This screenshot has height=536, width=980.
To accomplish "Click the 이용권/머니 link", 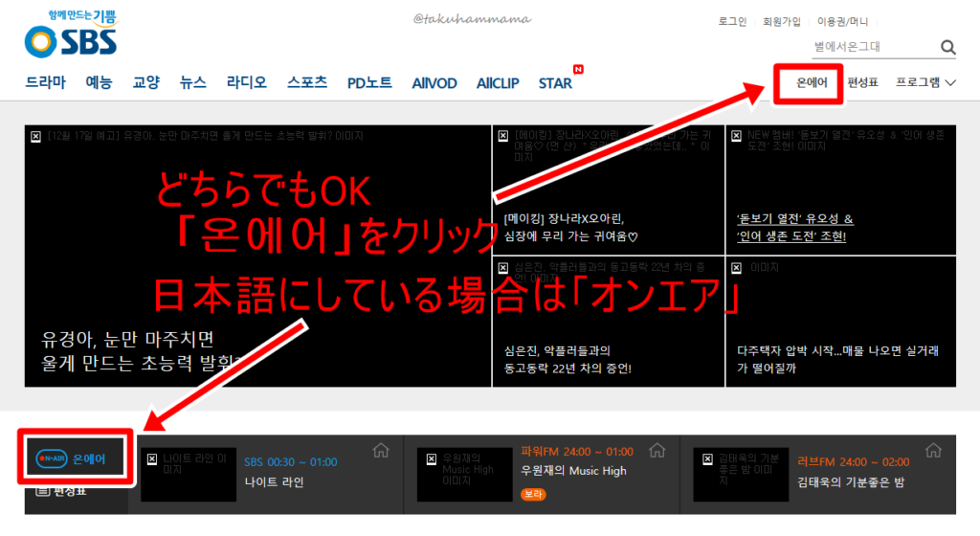I will (842, 21).
